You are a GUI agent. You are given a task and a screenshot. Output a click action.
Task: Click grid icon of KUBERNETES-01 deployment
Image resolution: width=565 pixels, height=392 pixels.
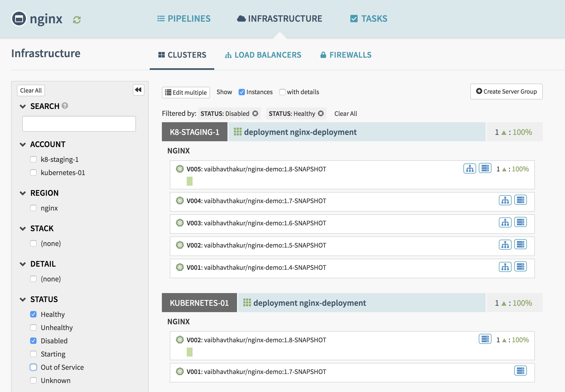coord(247,303)
